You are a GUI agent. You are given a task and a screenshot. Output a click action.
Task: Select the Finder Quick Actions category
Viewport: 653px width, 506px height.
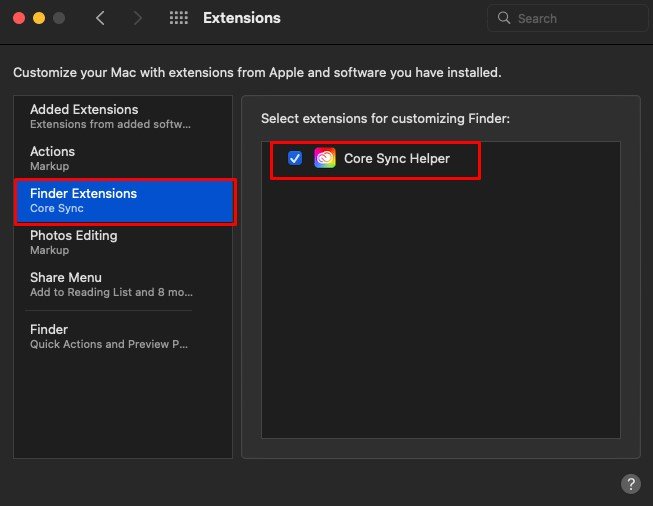123,337
